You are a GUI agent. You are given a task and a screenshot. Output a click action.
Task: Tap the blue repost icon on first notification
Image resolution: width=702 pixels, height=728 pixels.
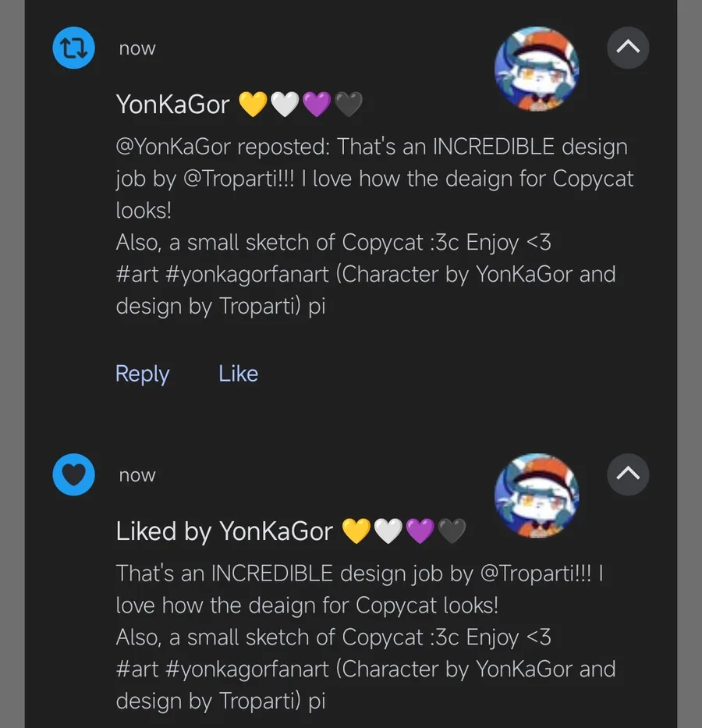pyautogui.click(x=73, y=48)
